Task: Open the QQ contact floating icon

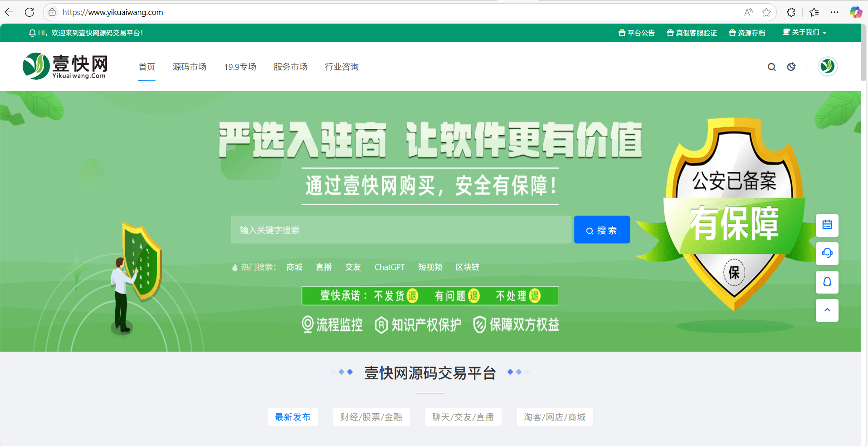Action: (827, 282)
